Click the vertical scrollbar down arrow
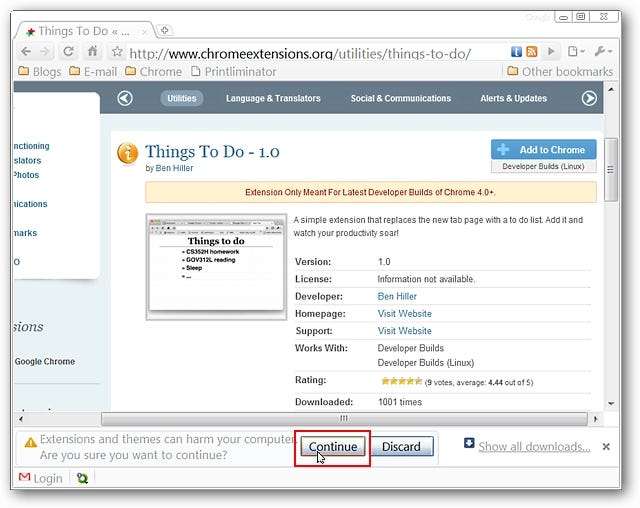 (611, 404)
